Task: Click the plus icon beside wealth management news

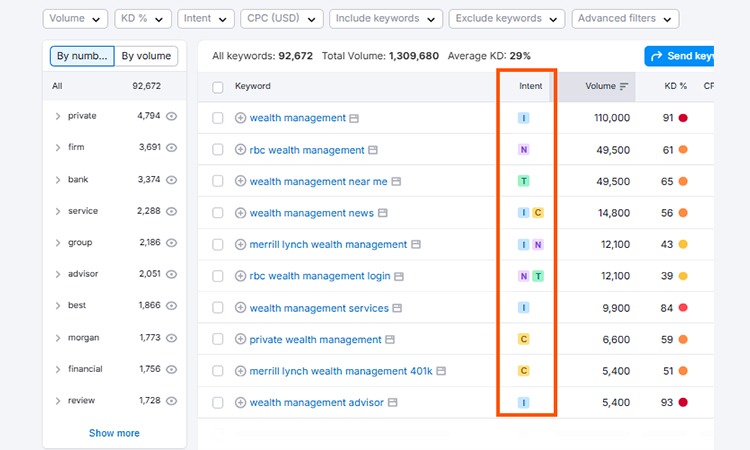Action: point(240,213)
